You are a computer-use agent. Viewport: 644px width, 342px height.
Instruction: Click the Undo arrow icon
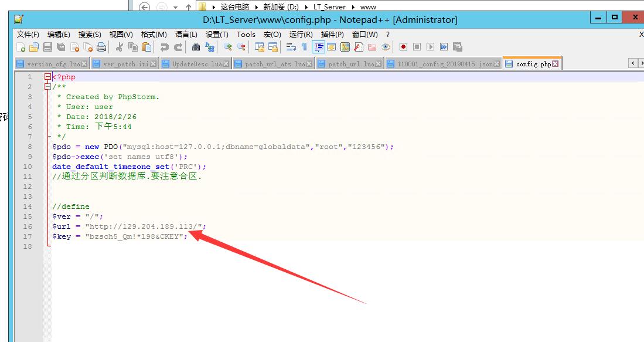[165, 48]
